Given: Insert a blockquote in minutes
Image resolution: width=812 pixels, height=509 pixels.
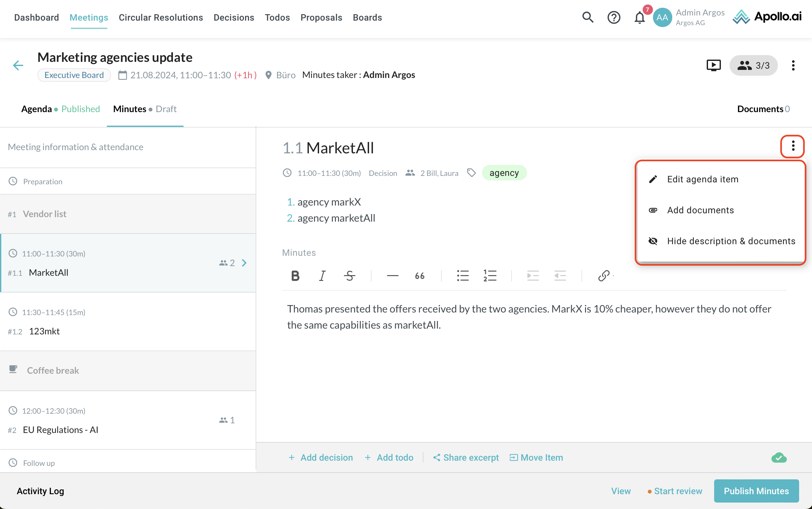Looking at the screenshot, I should tap(420, 276).
